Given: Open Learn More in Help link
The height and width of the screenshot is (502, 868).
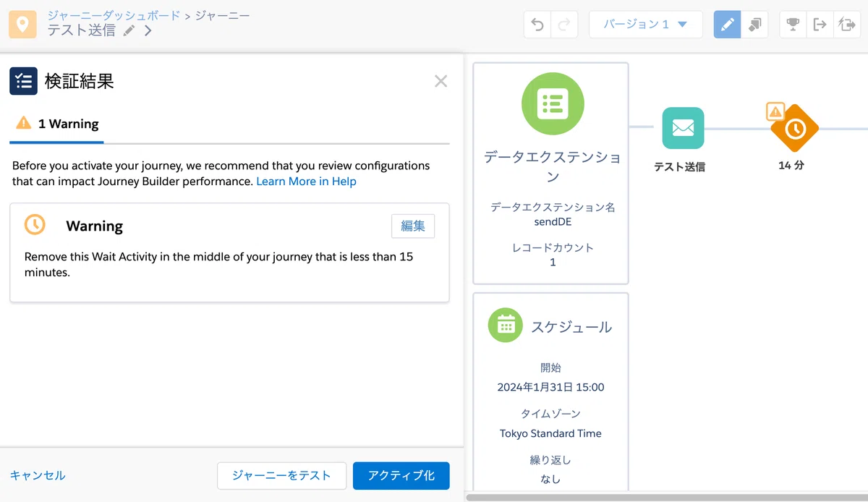Looking at the screenshot, I should pos(306,182).
